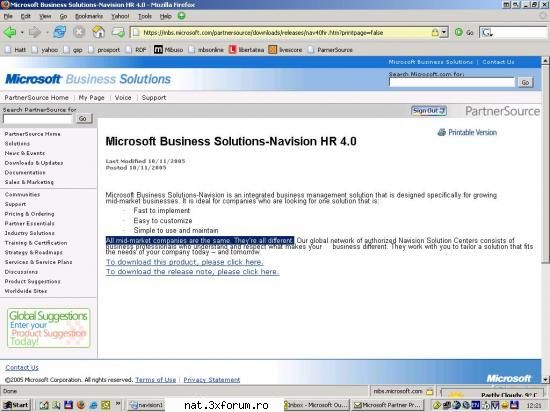The image size is (550, 412).
Task: Click the Windows Start button
Action: 16,405
